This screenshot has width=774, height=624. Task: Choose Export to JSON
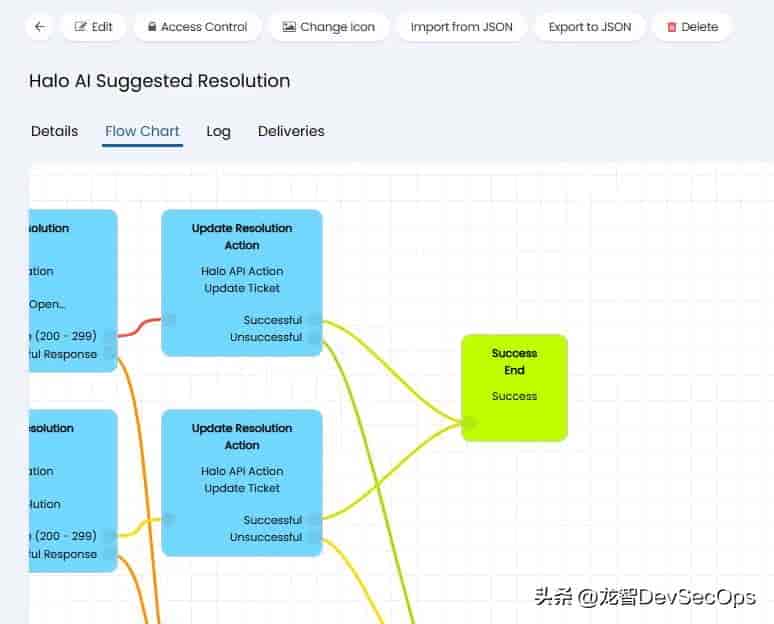pyautogui.click(x=590, y=27)
